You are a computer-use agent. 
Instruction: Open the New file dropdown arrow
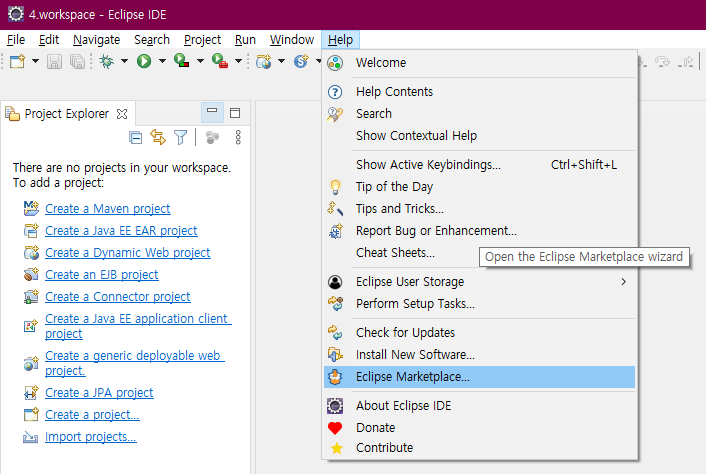tap(35, 61)
